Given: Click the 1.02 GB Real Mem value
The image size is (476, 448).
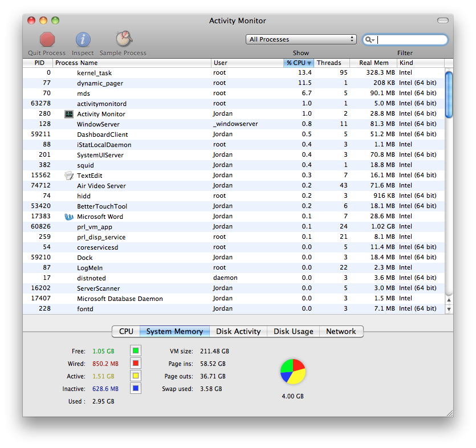Looking at the screenshot, I should point(383,226).
